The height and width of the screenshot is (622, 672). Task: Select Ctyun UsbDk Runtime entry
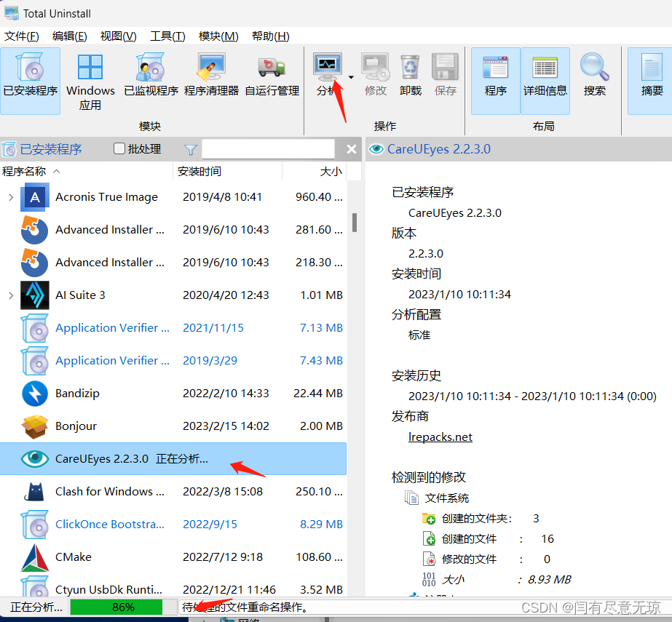pyautogui.click(x=173, y=587)
